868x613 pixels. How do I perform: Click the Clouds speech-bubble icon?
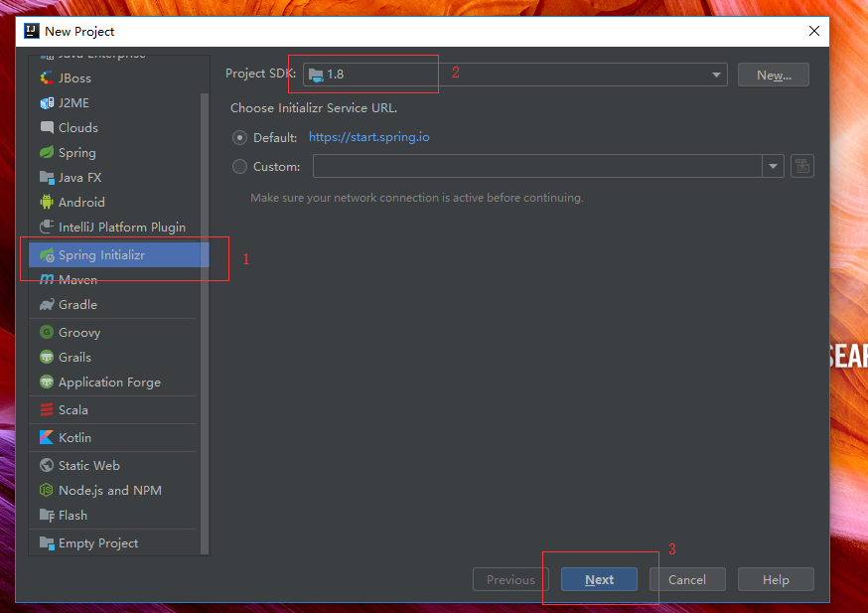click(47, 127)
